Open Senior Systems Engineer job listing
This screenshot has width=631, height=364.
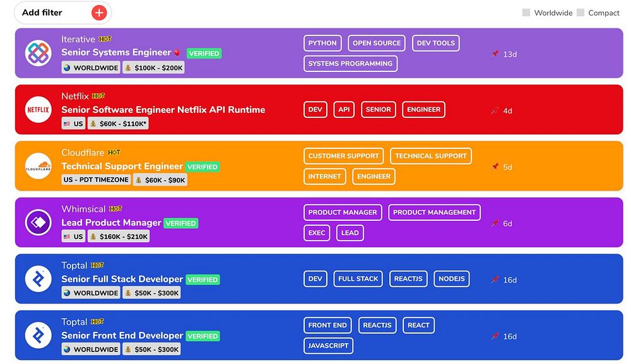(116, 52)
